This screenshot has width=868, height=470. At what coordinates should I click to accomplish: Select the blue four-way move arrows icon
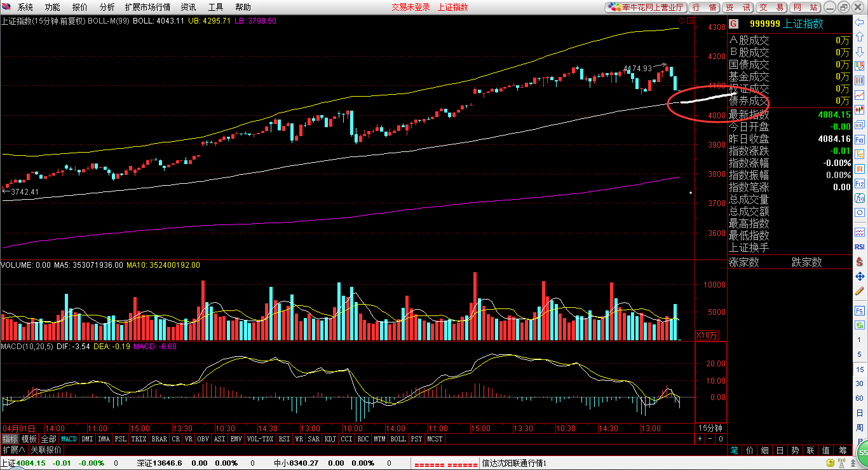coord(860,276)
